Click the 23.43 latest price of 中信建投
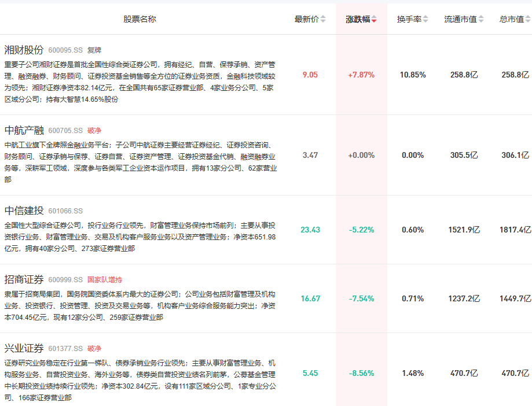 click(310, 230)
